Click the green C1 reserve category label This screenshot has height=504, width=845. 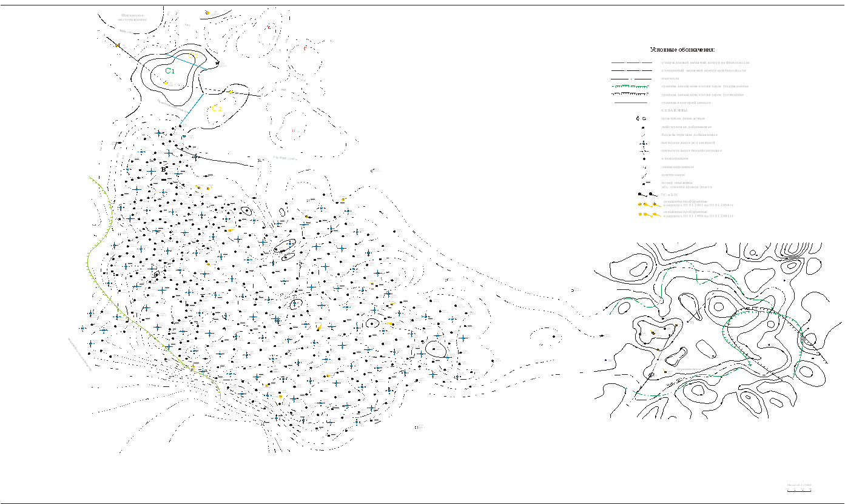coord(170,71)
